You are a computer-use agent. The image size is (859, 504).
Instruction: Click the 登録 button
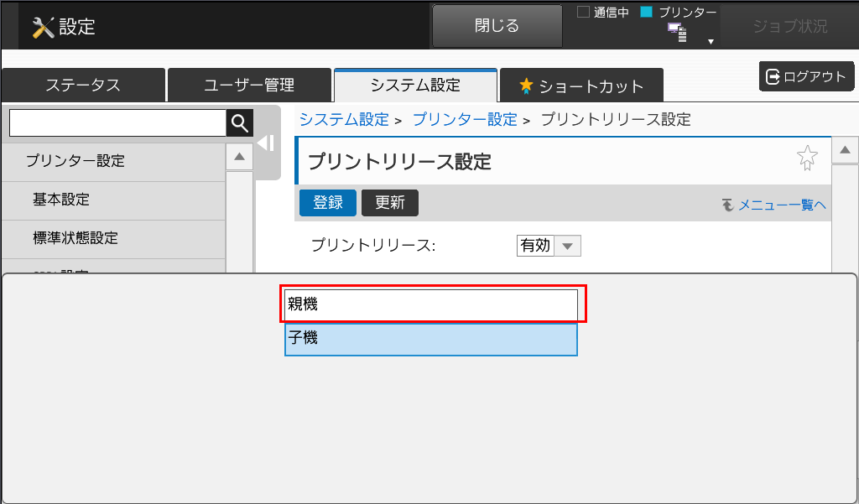328,203
